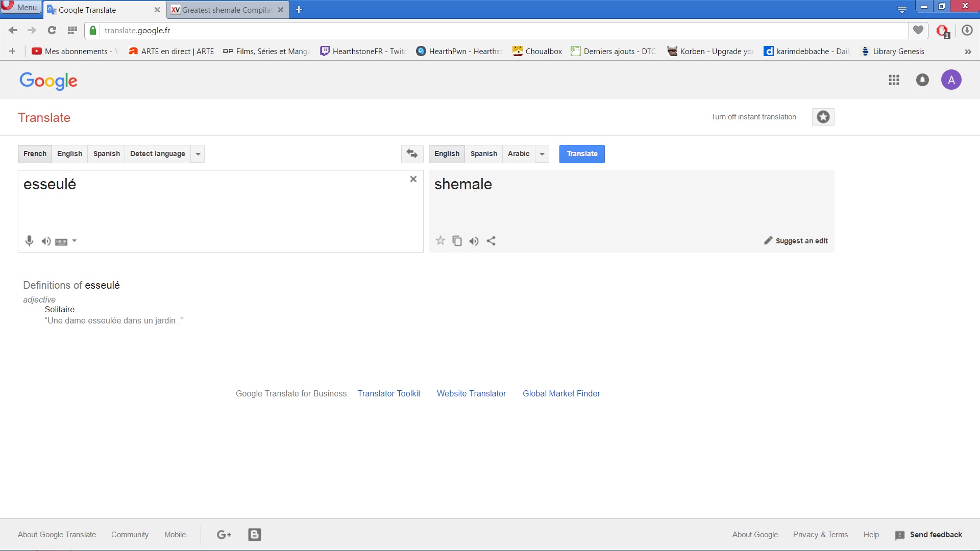Listen to the source text pronunciation
This screenshot has width=980, height=551.
click(46, 241)
